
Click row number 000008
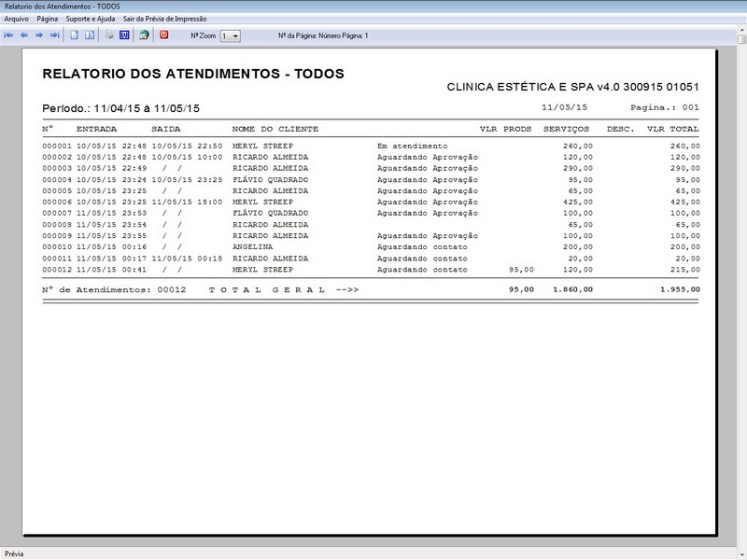tap(57, 225)
